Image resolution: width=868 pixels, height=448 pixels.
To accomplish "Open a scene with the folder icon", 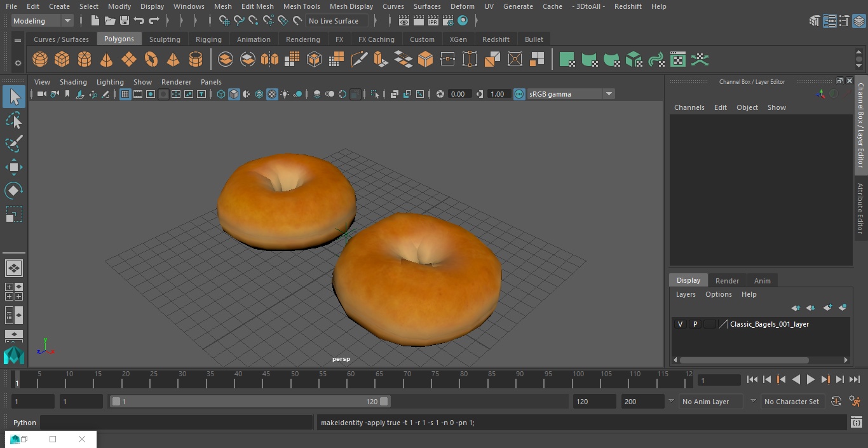I will [110, 21].
